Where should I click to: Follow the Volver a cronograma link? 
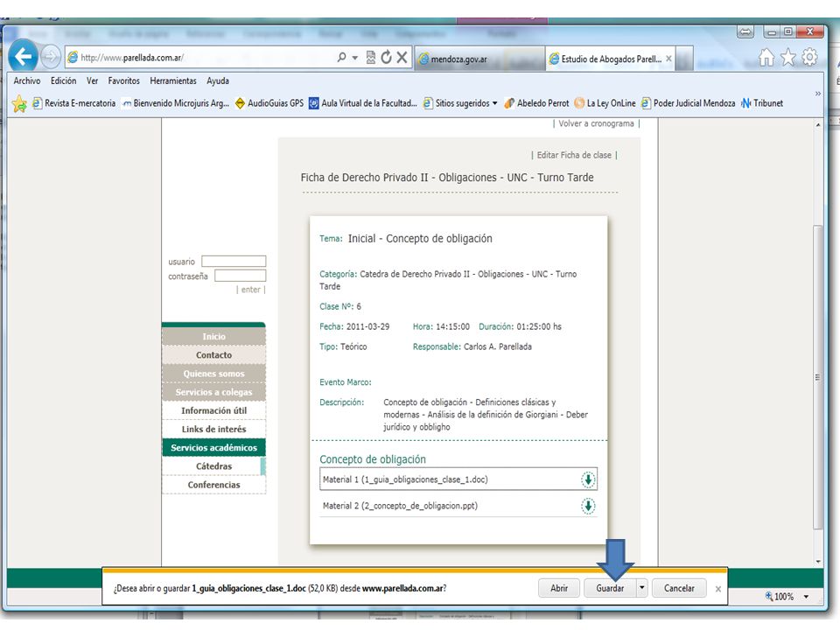coord(596,123)
